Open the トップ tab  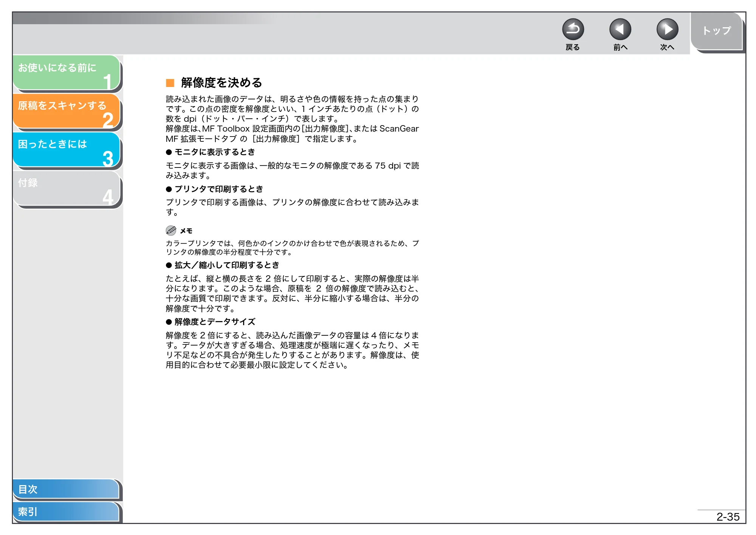pos(717,31)
